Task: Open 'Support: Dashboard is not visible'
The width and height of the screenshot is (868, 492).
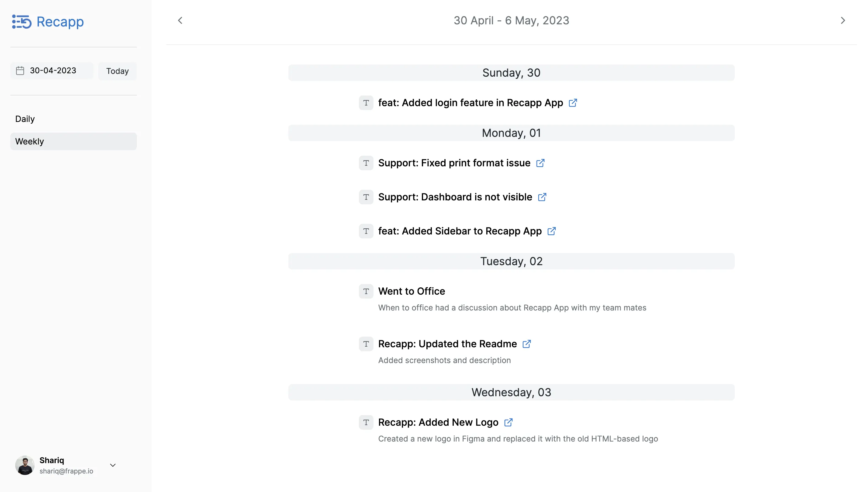Action: (x=455, y=197)
